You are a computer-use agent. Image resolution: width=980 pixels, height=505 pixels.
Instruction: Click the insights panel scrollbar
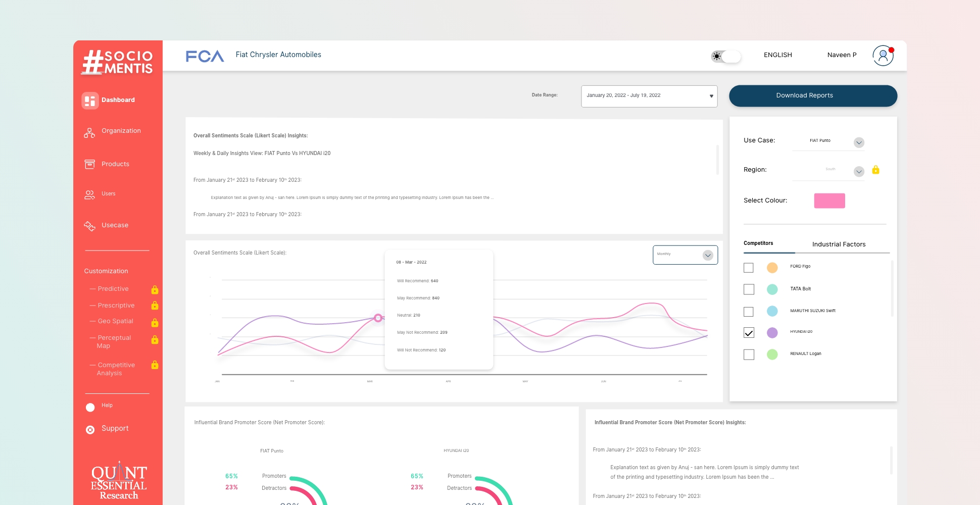pos(717,160)
